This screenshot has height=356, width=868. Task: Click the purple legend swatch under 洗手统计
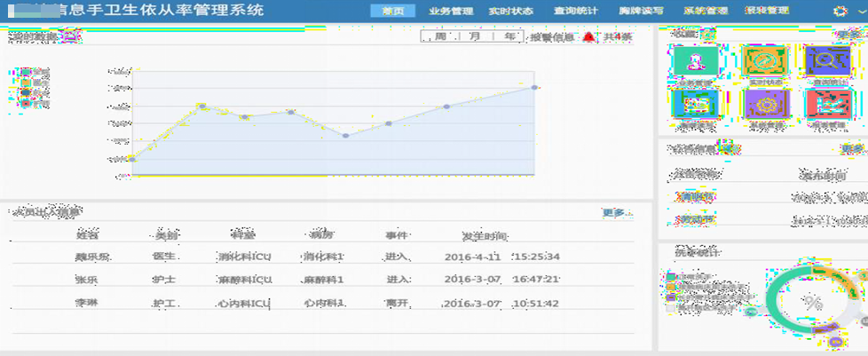pyautogui.click(x=671, y=297)
